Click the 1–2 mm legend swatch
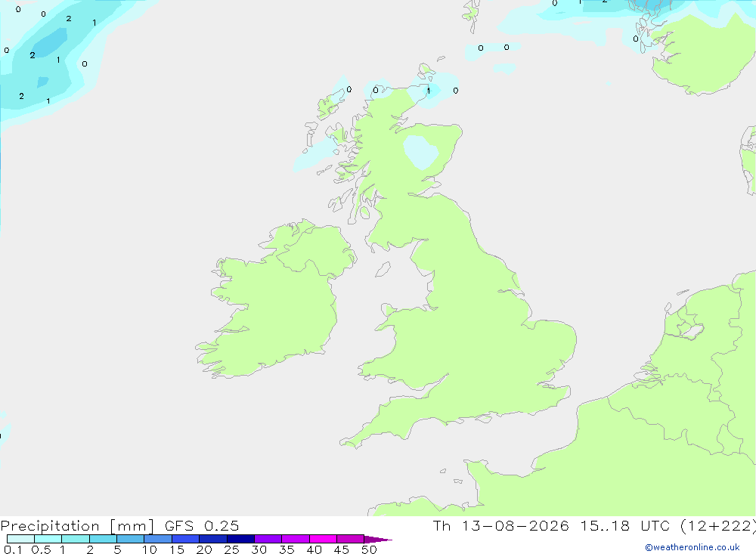 (76, 539)
